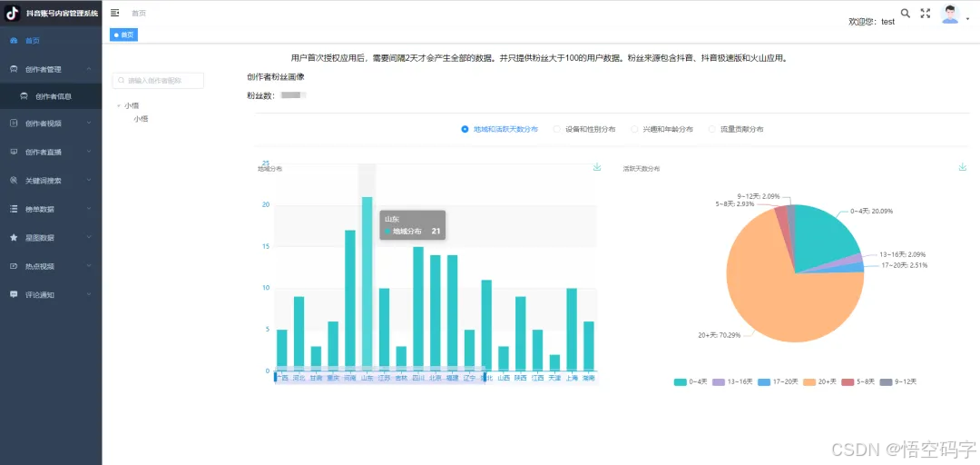This screenshot has width=980, height=465.
Task: Click the search icon beside 关键词搜索
Action: [14, 180]
